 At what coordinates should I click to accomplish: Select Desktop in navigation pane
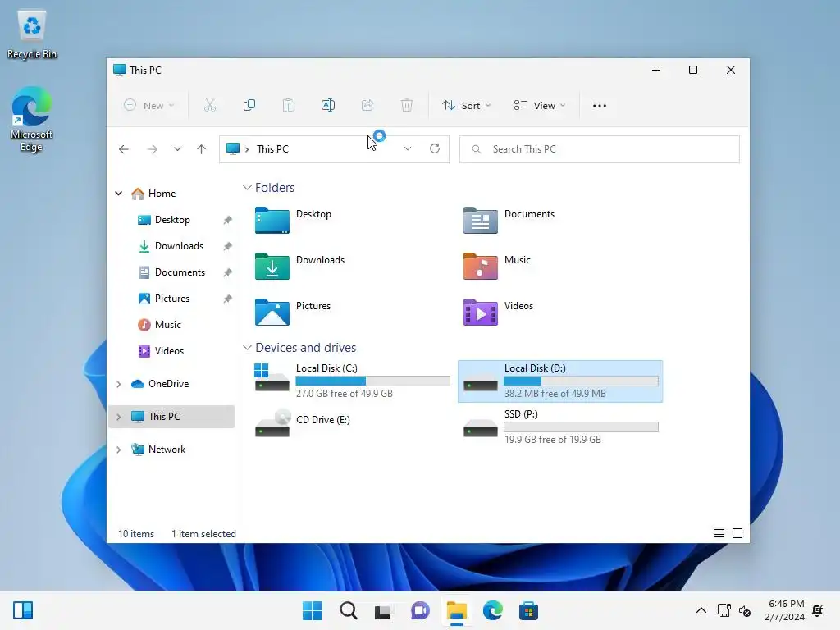[172, 220]
